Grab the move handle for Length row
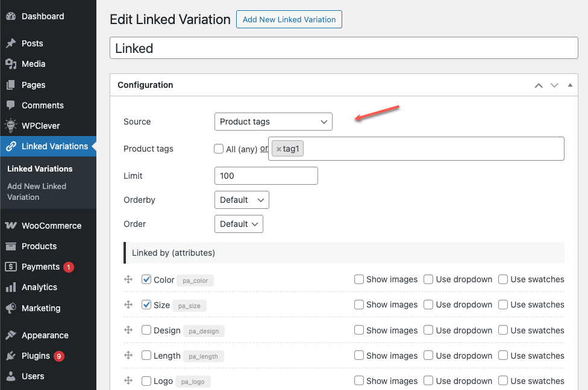 128,354
